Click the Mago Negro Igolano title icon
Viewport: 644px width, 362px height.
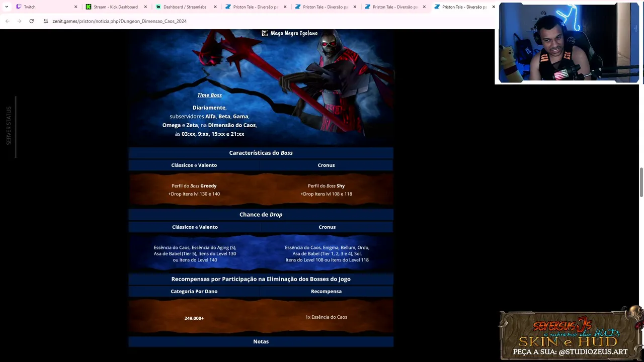pyautogui.click(x=265, y=33)
